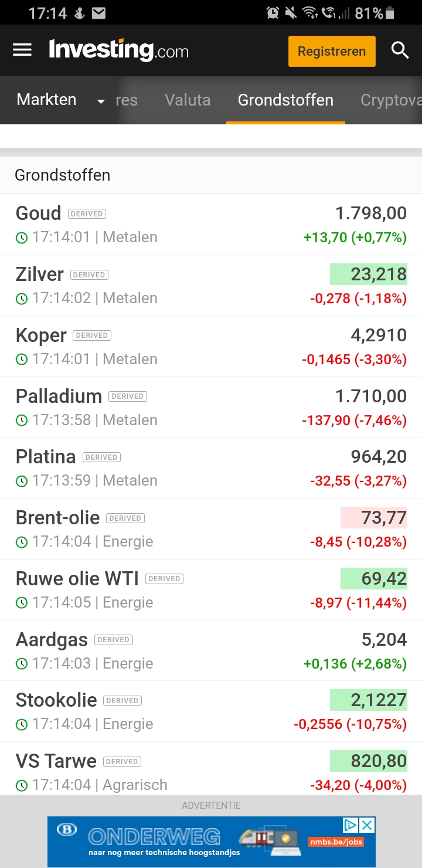422x868 pixels.
Task: Tap the NMBS jobs advertisement banner
Action: point(199,842)
